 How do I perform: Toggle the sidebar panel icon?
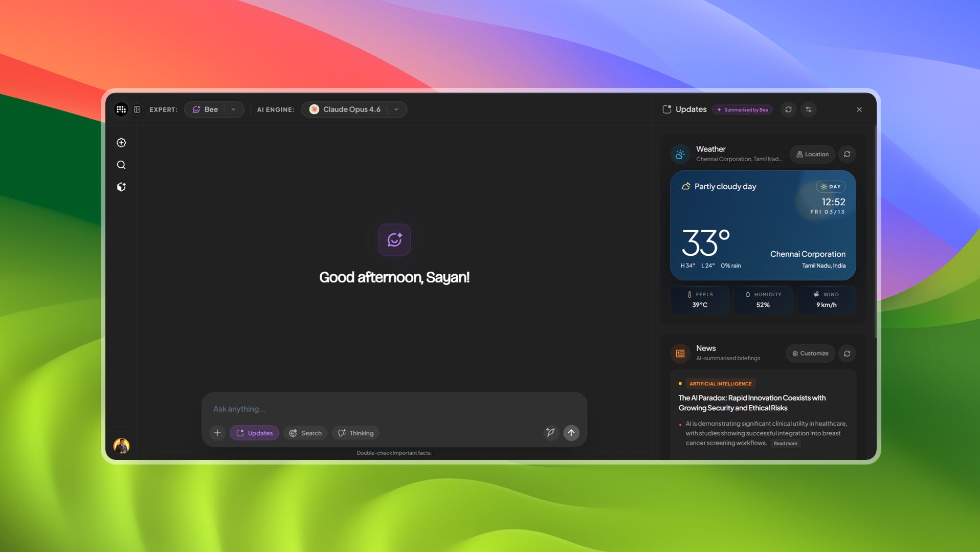137,109
